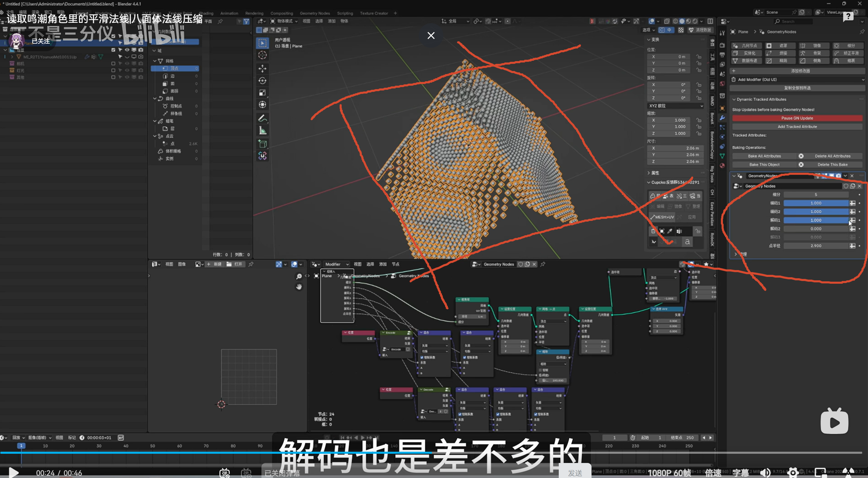Toggle attribute input for 编码1
The height and width of the screenshot is (478, 868).
tap(852, 203)
